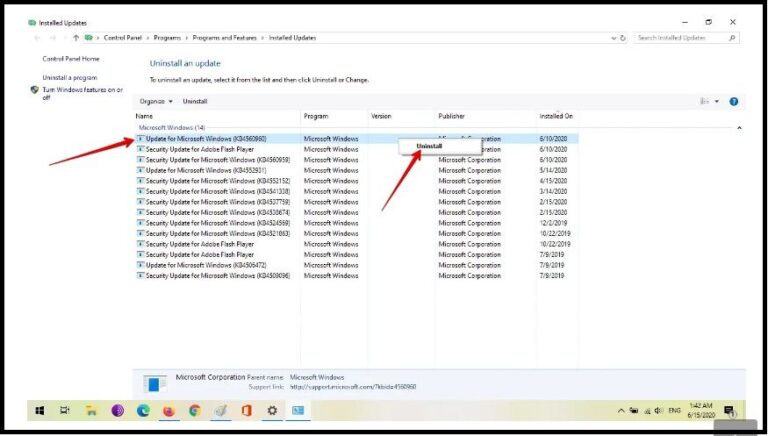The height and width of the screenshot is (436, 768).
Task: Go to Programs and Features breadcrumb
Action: tap(224, 38)
